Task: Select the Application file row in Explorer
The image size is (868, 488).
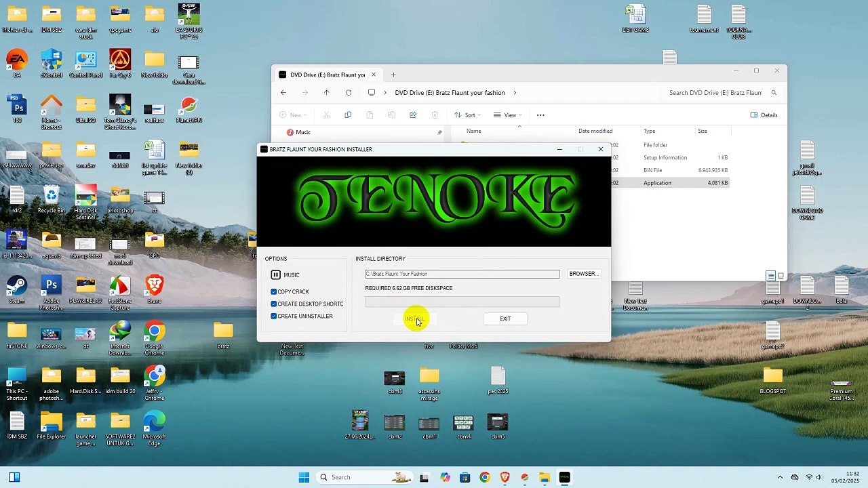Action: coord(670,183)
